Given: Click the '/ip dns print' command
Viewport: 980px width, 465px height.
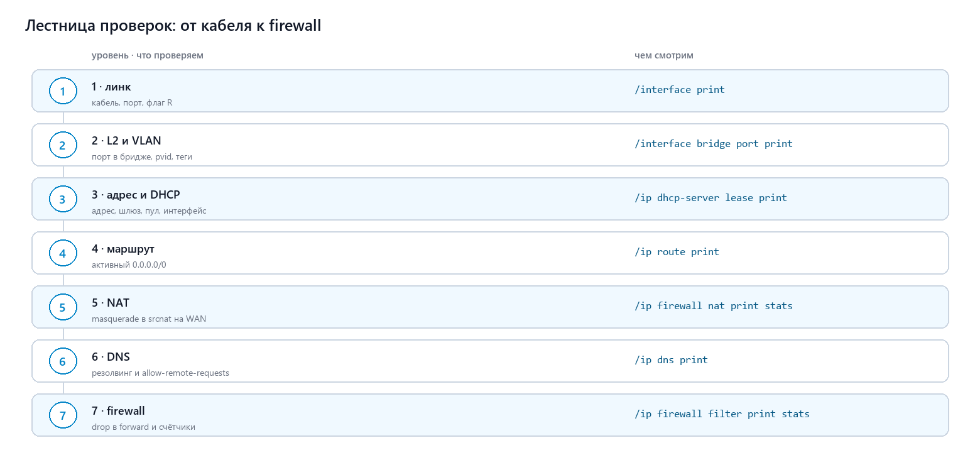Looking at the screenshot, I should [671, 360].
